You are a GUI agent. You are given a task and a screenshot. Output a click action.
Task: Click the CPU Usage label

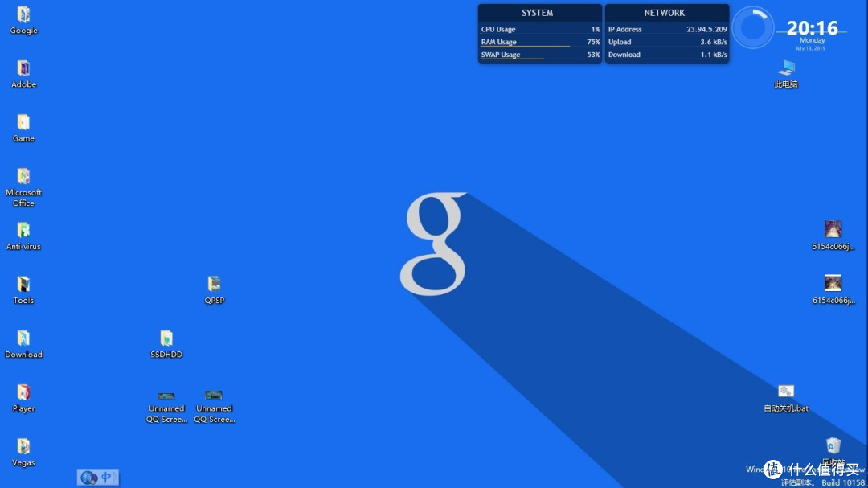(x=498, y=30)
